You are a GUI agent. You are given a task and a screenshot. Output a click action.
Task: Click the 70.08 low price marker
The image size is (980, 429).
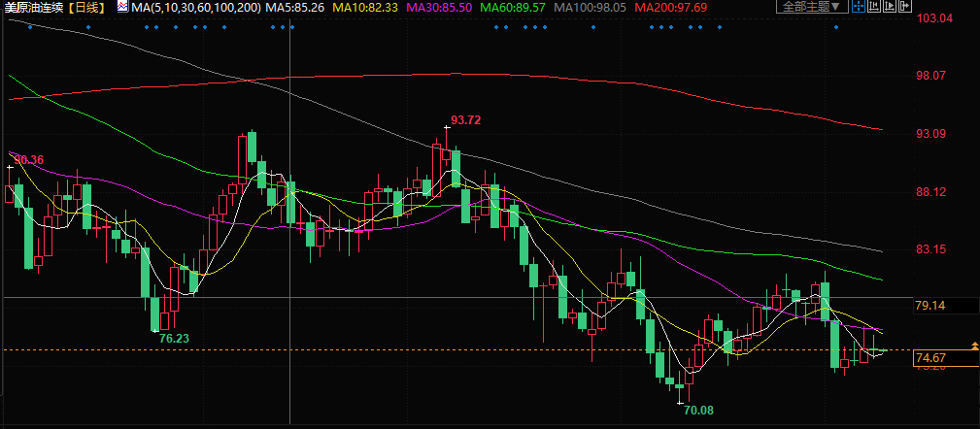[x=697, y=411]
